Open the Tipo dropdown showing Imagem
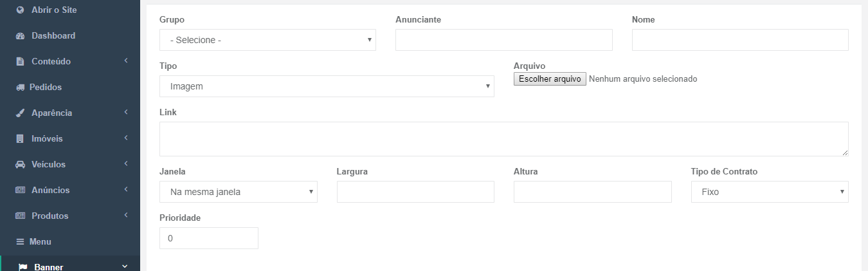 pyautogui.click(x=327, y=86)
